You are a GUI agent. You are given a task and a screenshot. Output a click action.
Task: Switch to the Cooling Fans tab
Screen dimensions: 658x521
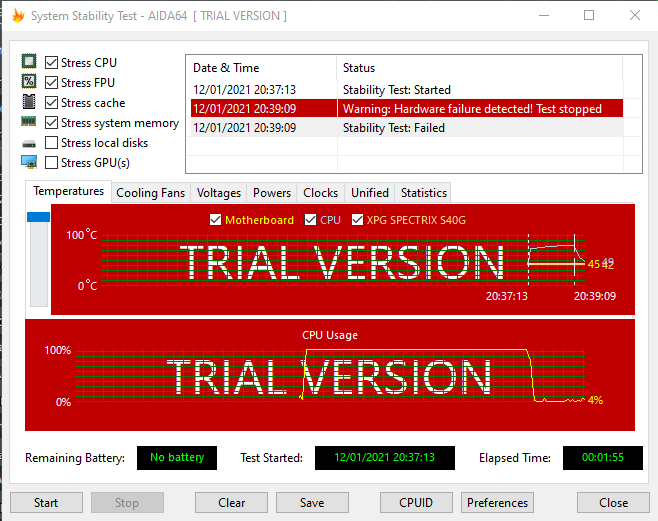pyautogui.click(x=151, y=193)
